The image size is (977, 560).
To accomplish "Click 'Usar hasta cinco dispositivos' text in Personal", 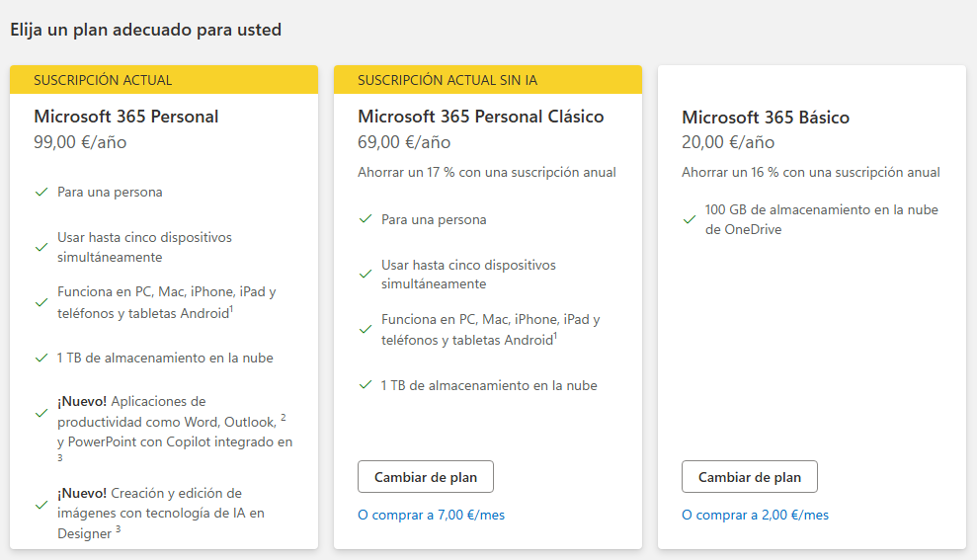I will point(144,247).
